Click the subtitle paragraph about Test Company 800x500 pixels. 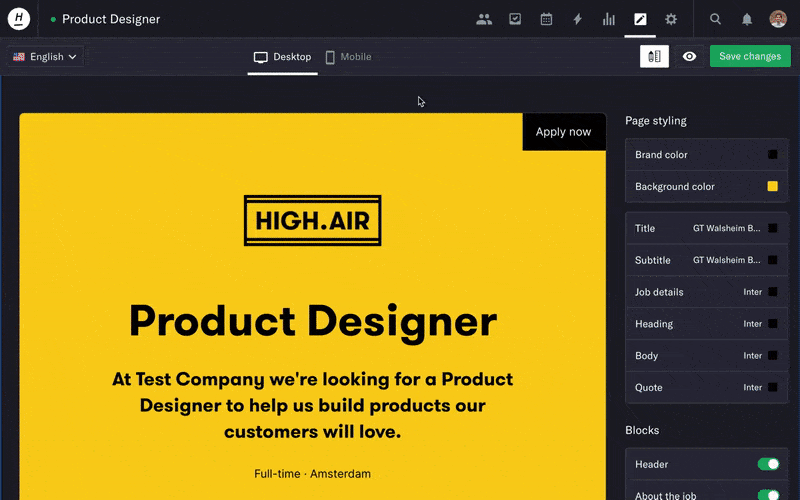point(312,405)
